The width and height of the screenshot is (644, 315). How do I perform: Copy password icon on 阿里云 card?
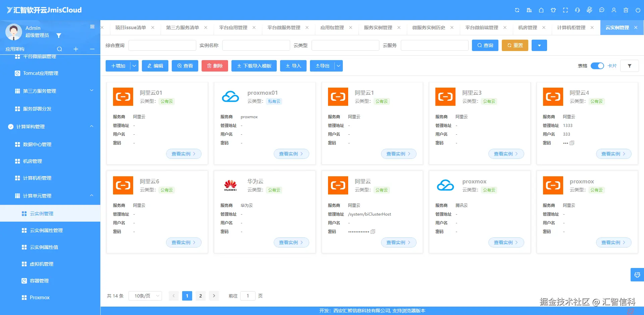click(x=373, y=232)
